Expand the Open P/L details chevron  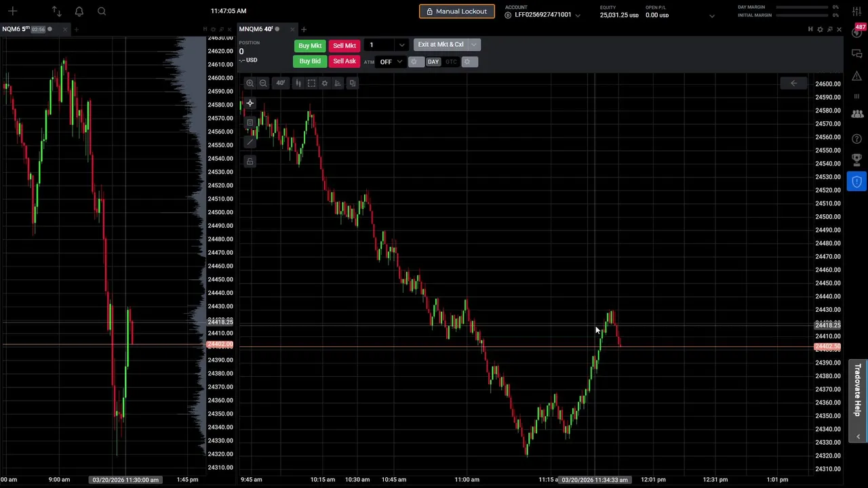coord(711,16)
